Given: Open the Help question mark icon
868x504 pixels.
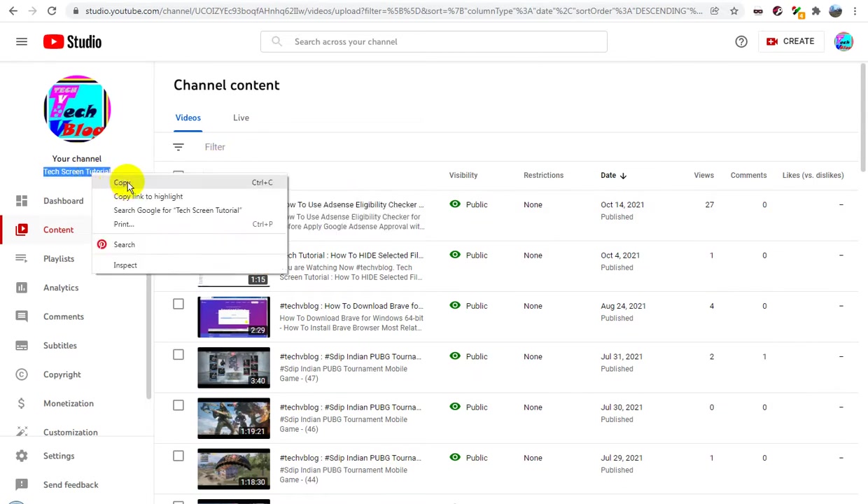Looking at the screenshot, I should point(741,42).
